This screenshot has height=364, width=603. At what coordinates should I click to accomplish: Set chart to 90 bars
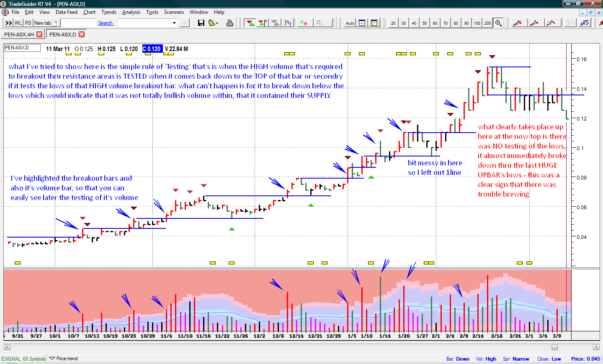point(466,23)
